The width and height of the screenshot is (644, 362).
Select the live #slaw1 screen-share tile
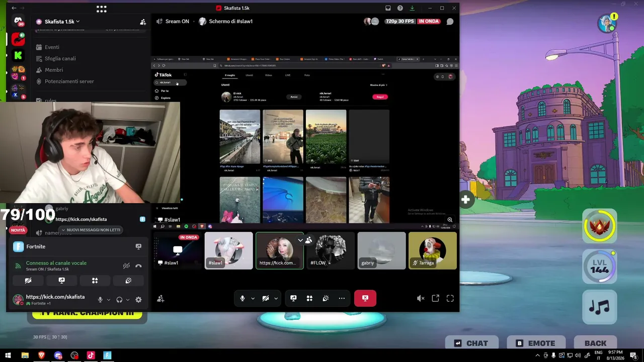[x=178, y=250]
